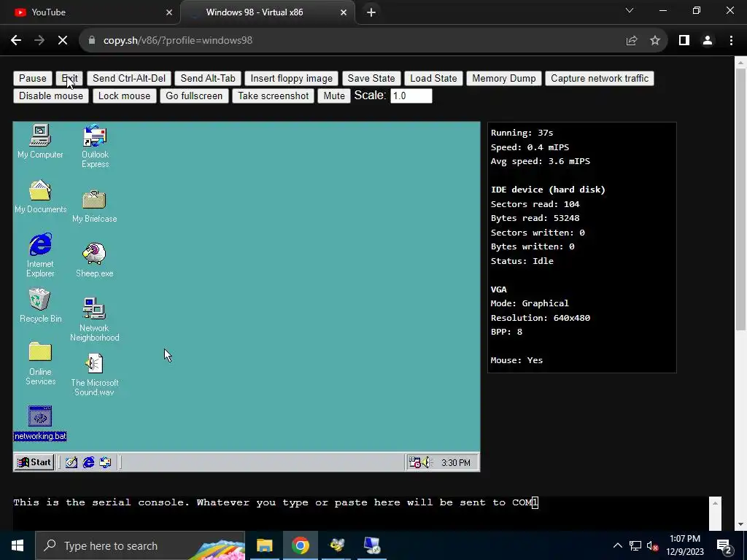Bookmark this page with star icon
This screenshot has height=560, width=747.
click(655, 41)
